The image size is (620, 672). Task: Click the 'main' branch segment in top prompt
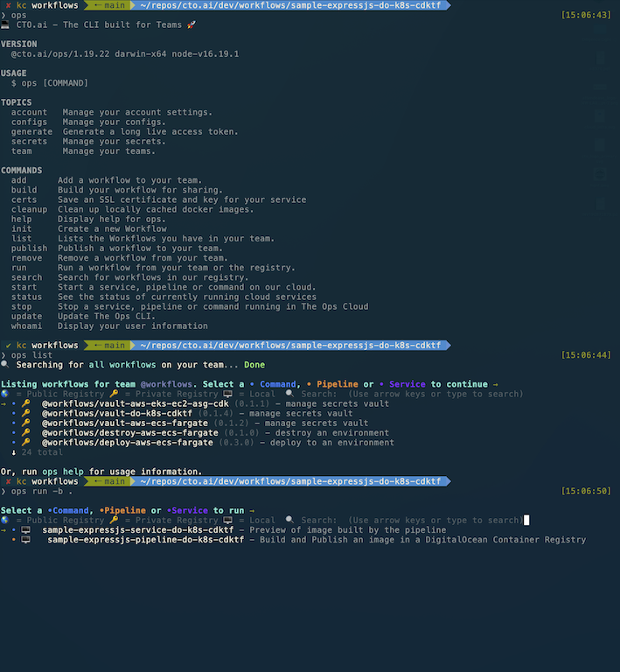[110, 5]
